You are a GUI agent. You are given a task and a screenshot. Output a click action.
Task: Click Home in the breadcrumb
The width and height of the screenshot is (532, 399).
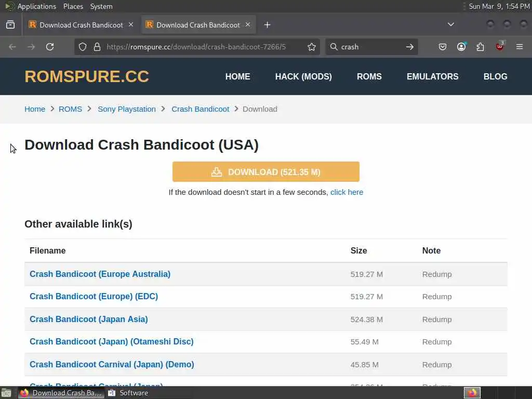click(35, 109)
